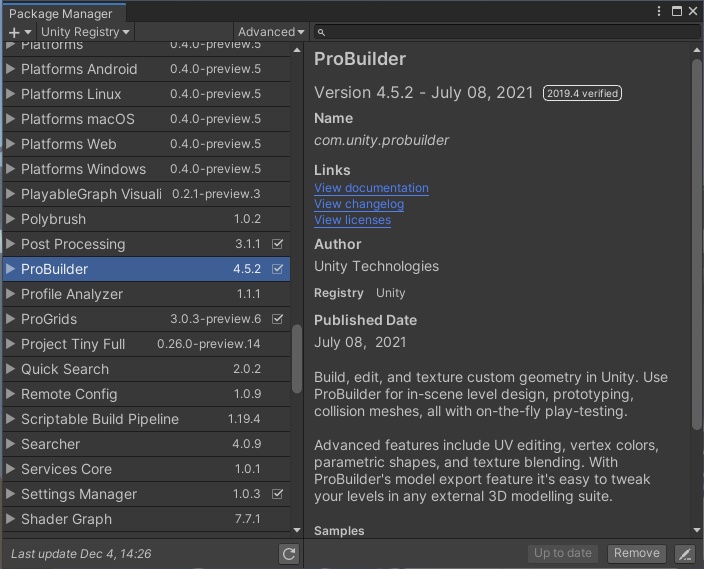The width and height of the screenshot is (704, 569).
Task: Click the plus add package icon
Action: click(14, 32)
